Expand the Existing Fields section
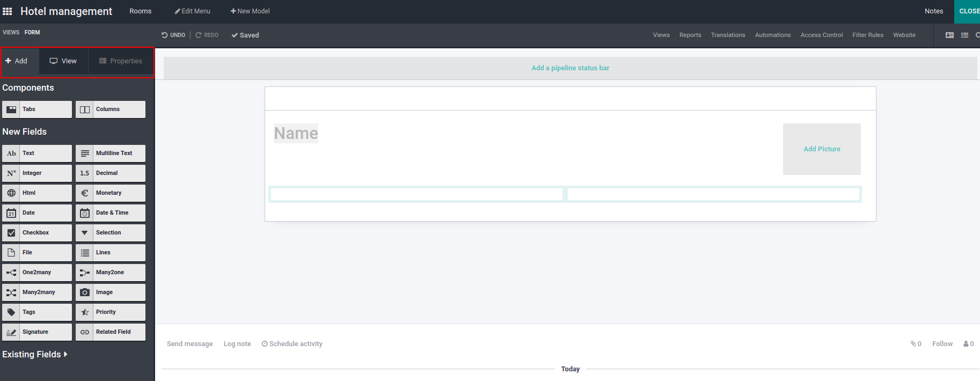The height and width of the screenshot is (381, 980). 35,355
